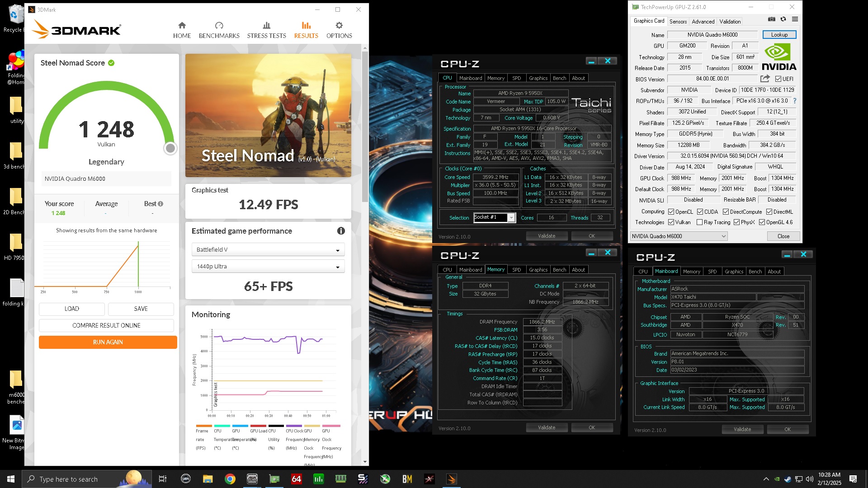The width and height of the screenshot is (868, 488).
Task: Show hidden system tray icons
Action: (766, 479)
